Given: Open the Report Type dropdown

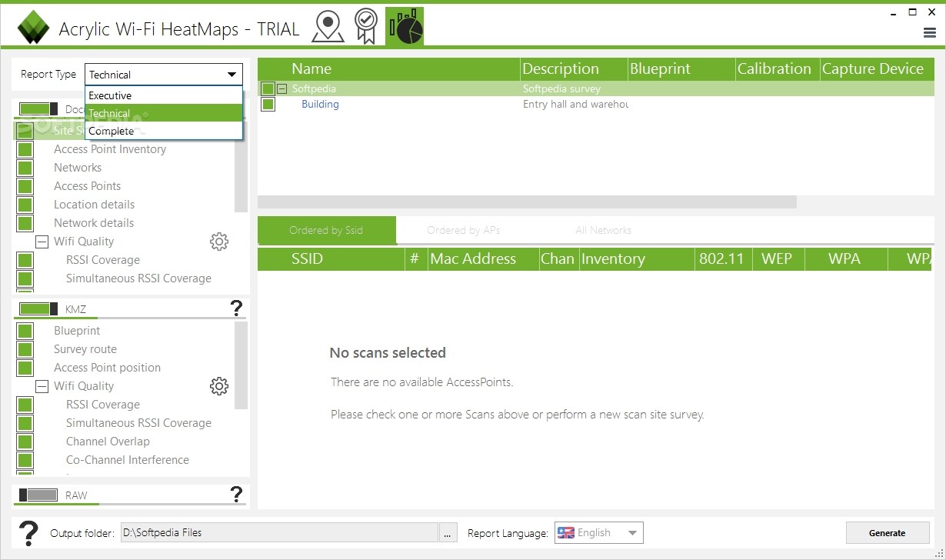Looking at the screenshot, I should point(164,75).
